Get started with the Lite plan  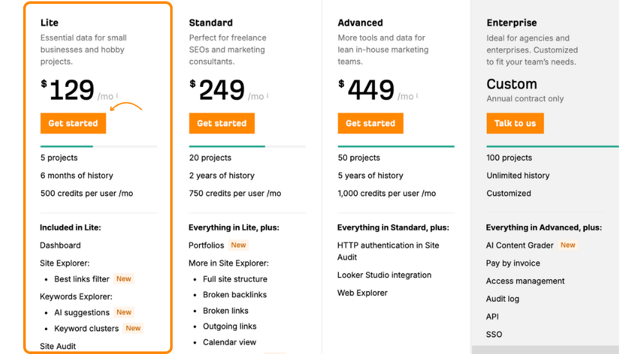(x=73, y=123)
